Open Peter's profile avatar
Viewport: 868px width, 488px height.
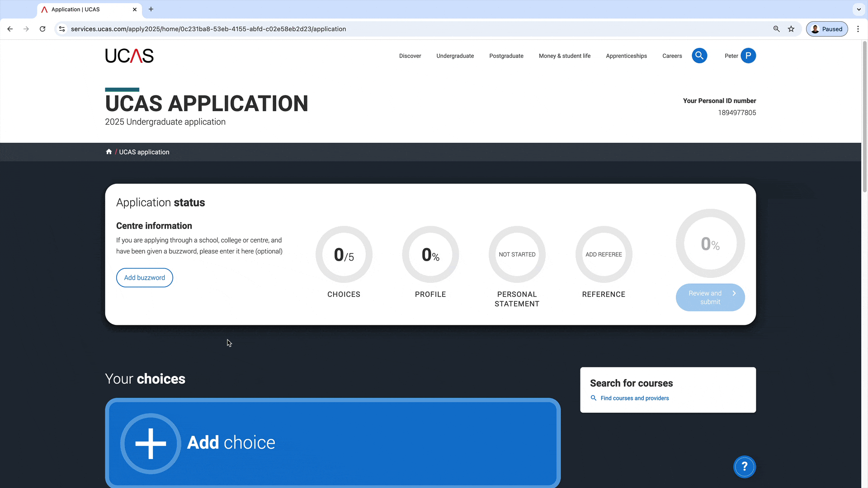coord(748,56)
